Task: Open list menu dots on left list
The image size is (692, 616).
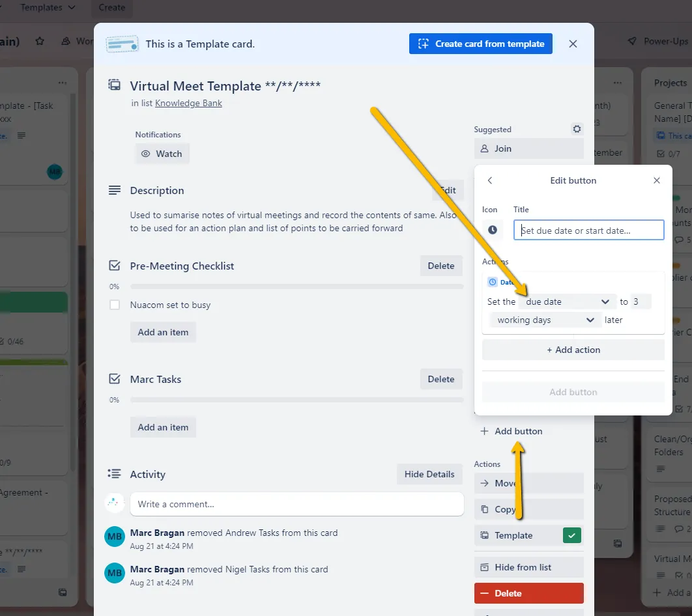Action: point(62,83)
